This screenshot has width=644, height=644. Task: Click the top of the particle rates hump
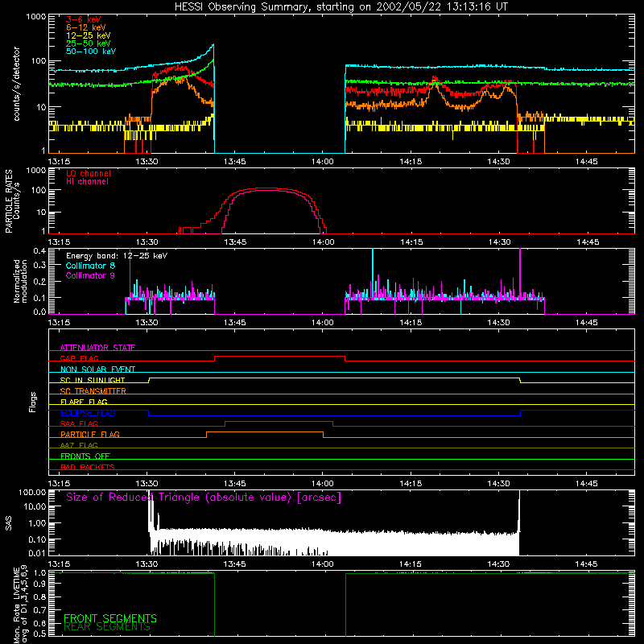click(267, 188)
